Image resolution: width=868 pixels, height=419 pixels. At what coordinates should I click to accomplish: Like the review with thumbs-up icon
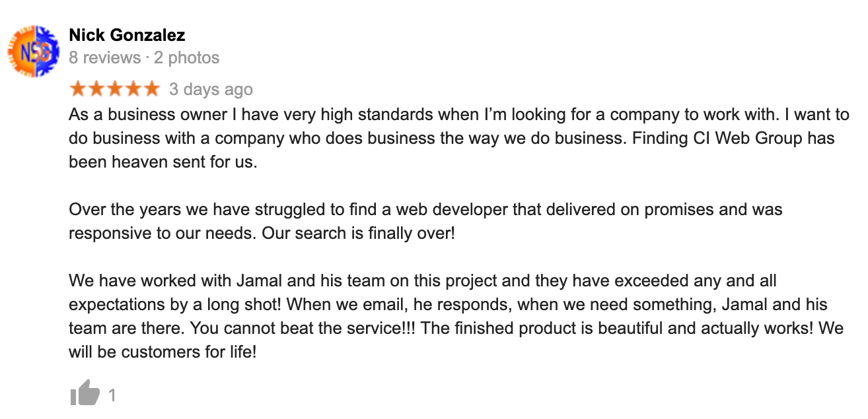[x=85, y=394]
